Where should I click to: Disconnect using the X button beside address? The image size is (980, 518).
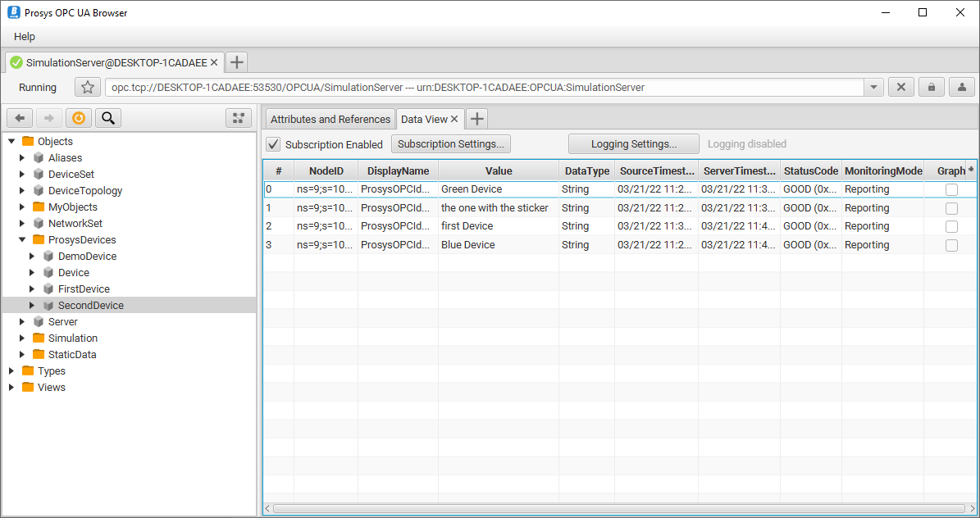pos(900,88)
